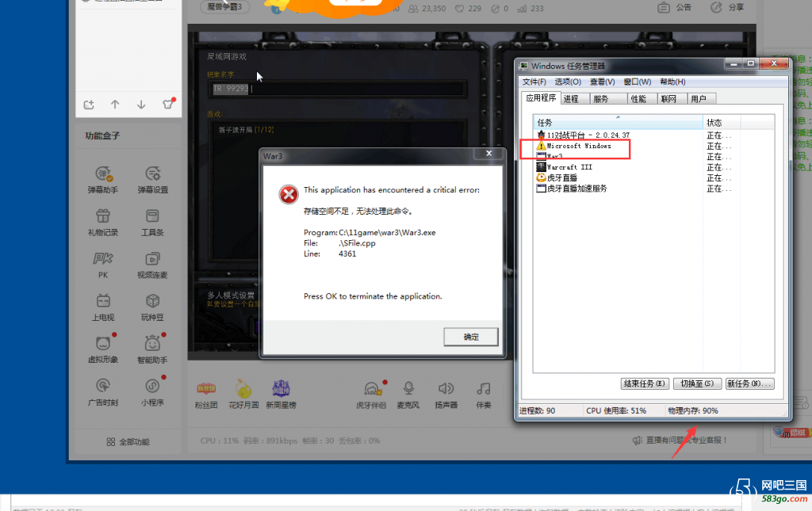The image size is (812, 511).
Task: Move source down with down arrow
Action: 141,105
